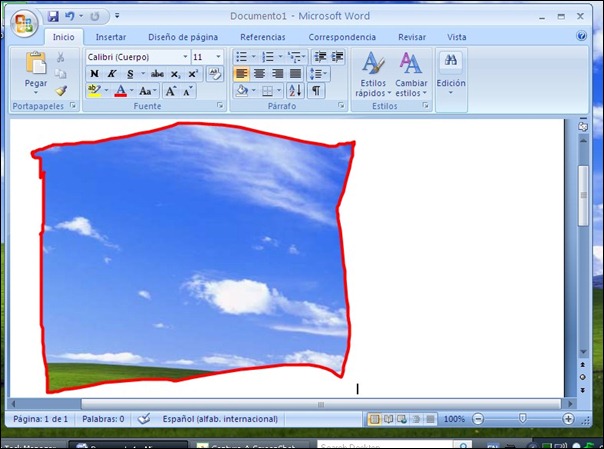
Task: Click the bullets list icon
Action: click(x=242, y=57)
